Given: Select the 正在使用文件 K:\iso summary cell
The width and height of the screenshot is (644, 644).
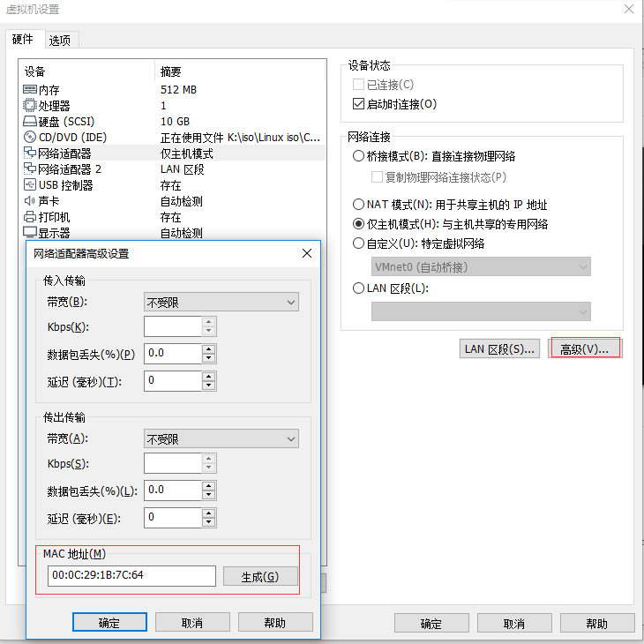Looking at the screenshot, I should click(x=240, y=137).
